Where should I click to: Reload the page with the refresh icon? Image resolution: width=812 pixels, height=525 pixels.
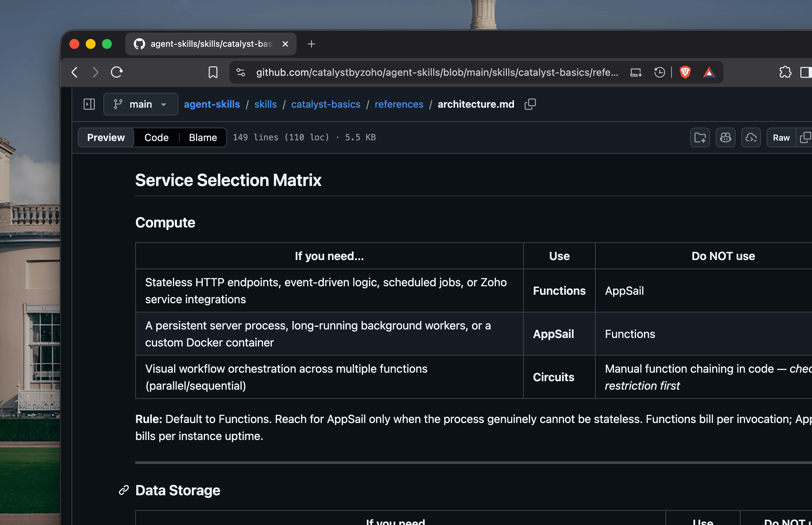coord(116,72)
